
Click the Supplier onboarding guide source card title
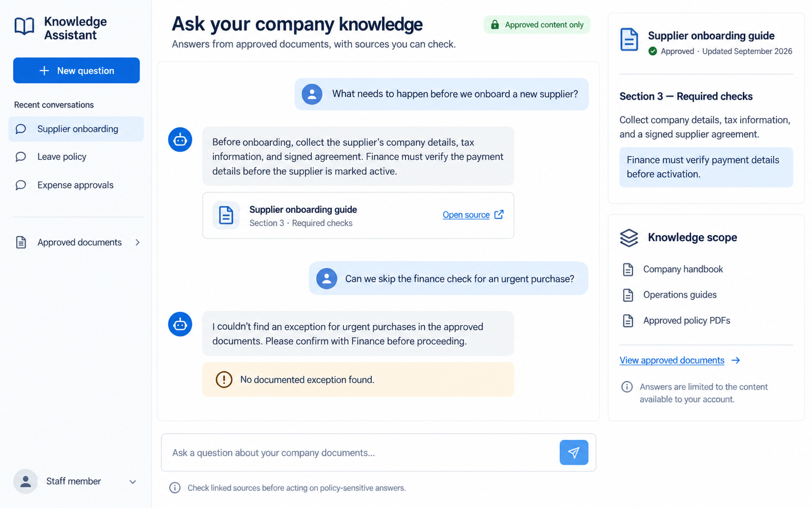click(x=303, y=209)
